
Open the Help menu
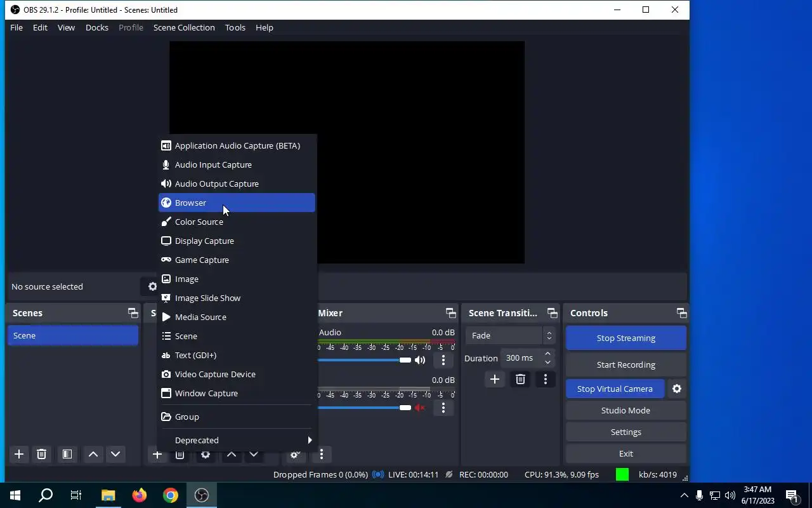(x=265, y=27)
